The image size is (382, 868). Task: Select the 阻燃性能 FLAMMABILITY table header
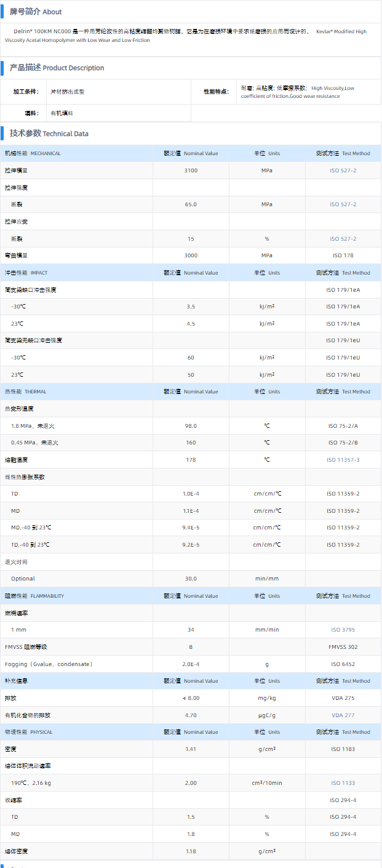pos(34,596)
